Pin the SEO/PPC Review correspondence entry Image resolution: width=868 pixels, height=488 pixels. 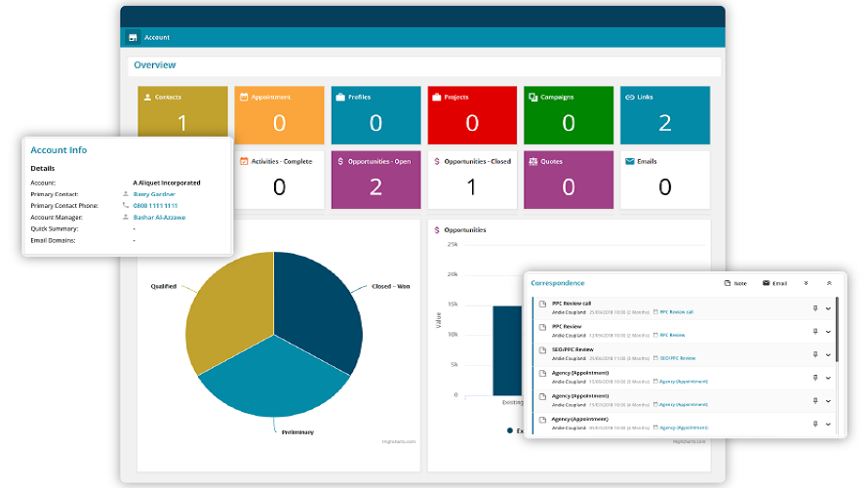point(815,353)
